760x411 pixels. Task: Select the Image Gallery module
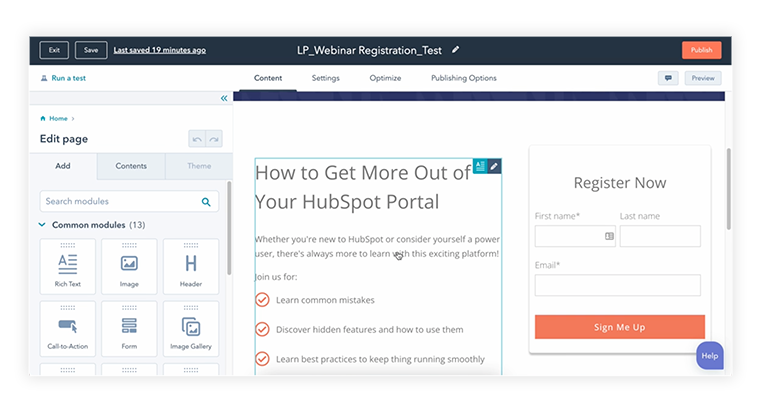coord(191,329)
